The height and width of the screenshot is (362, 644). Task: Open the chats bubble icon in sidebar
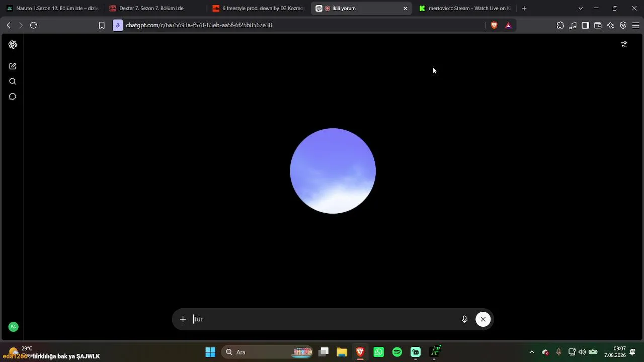[x=13, y=97]
